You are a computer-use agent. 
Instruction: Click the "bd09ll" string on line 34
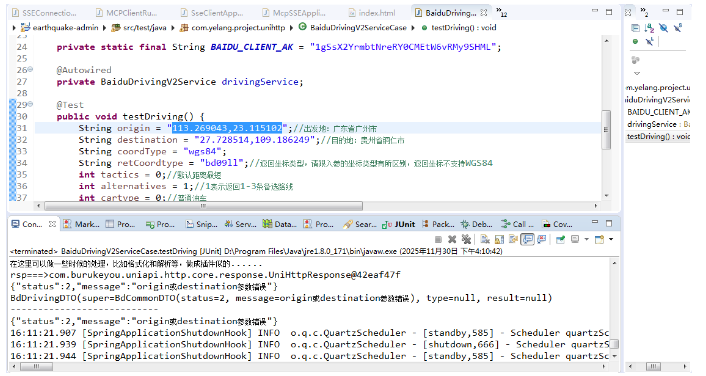click(222, 163)
